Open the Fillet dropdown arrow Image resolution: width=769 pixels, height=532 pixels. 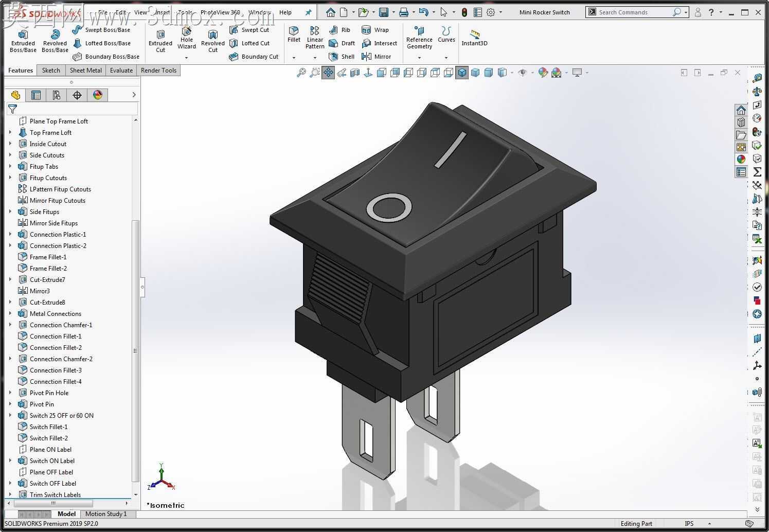pos(294,58)
